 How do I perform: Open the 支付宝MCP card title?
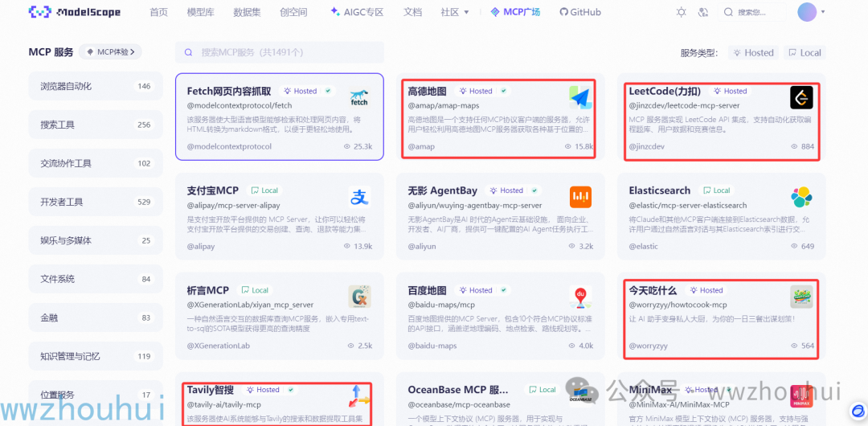pyautogui.click(x=212, y=190)
